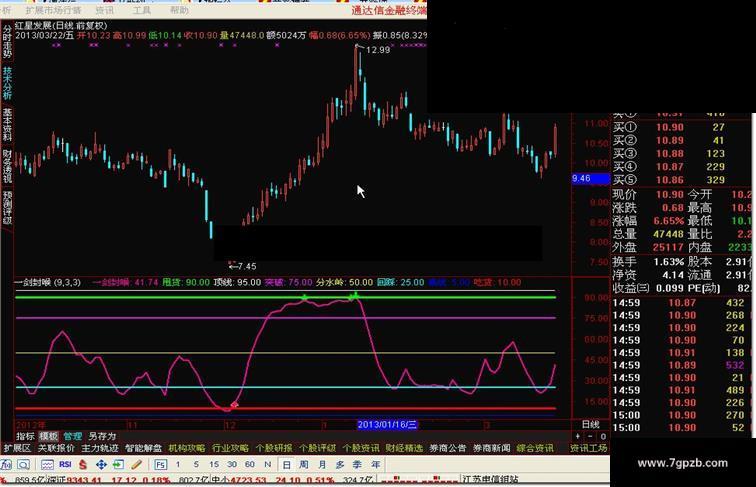This screenshot has width=756, height=487.
Task: Select daily 日 chart period
Action: [286, 465]
